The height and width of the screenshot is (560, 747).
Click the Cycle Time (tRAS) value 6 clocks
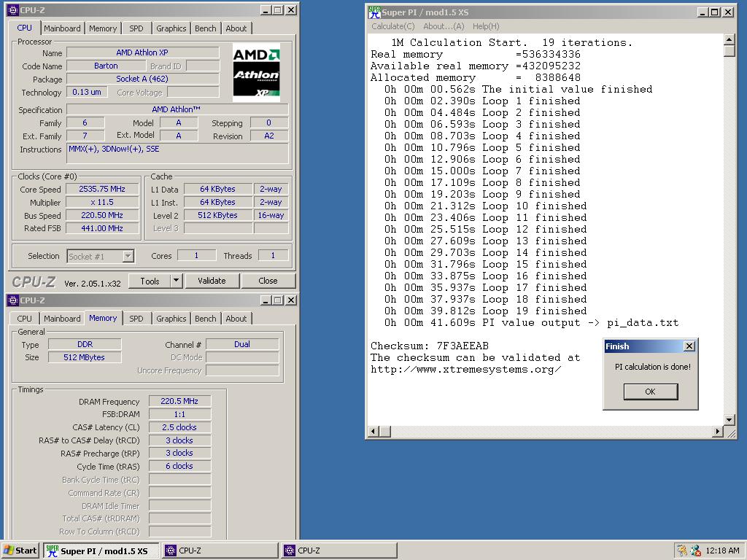tap(179, 466)
